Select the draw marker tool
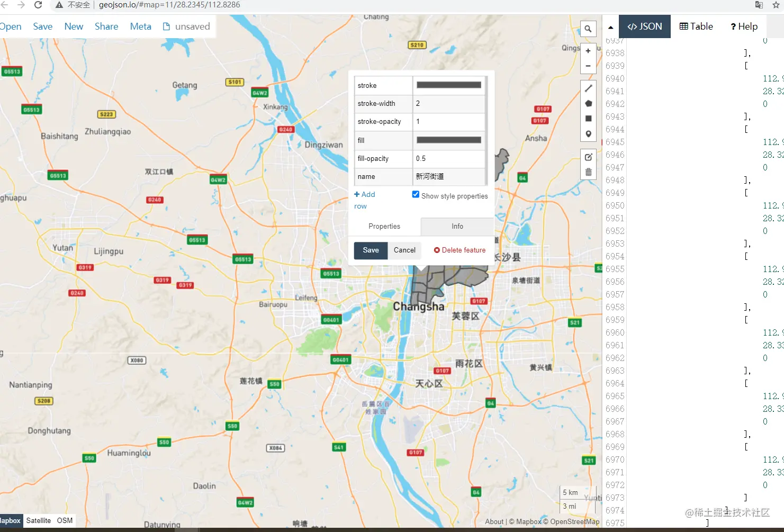Image resolution: width=784 pixels, height=532 pixels. click(x=588, y=134)
